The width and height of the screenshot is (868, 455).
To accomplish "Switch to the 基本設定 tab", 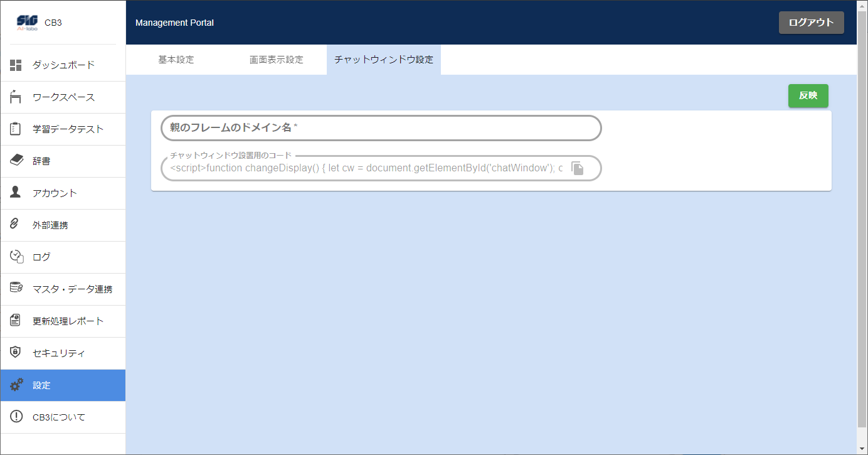I will [176, 60].
